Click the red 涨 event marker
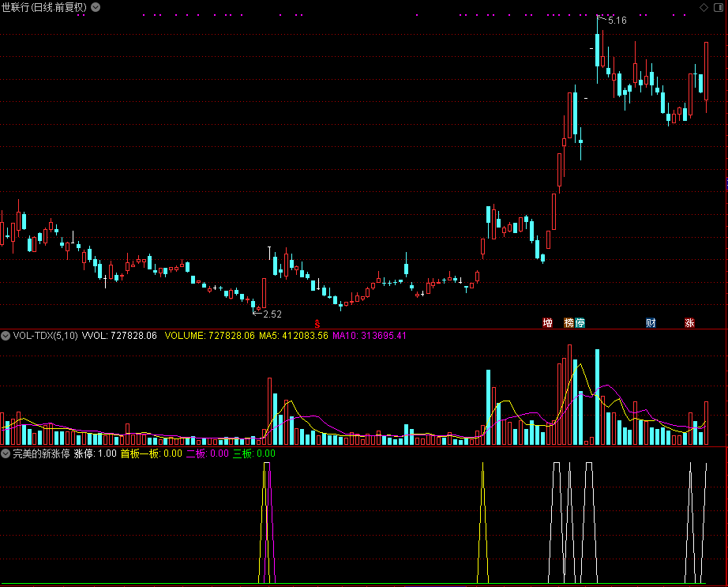 [689, 323]
